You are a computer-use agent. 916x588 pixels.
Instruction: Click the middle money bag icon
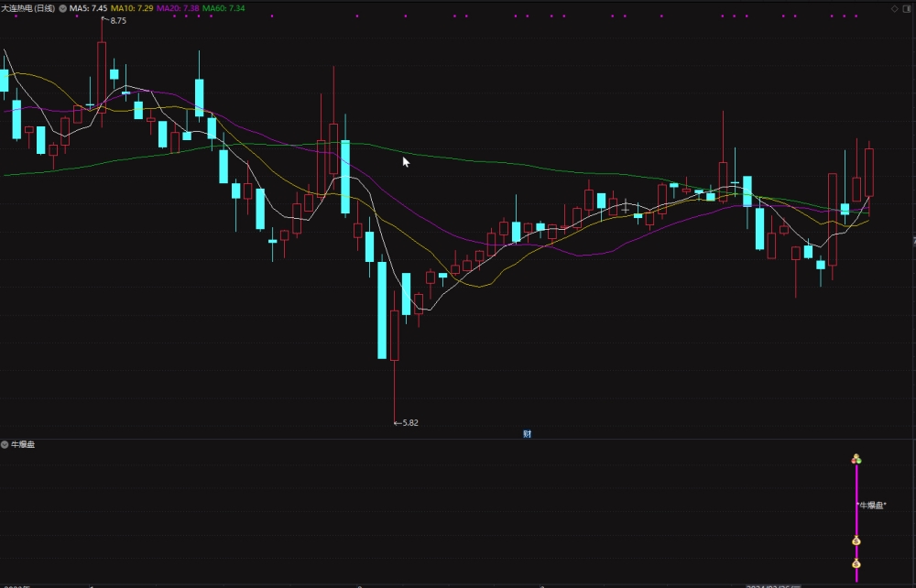pyautogui.click(x=856, y=540)
